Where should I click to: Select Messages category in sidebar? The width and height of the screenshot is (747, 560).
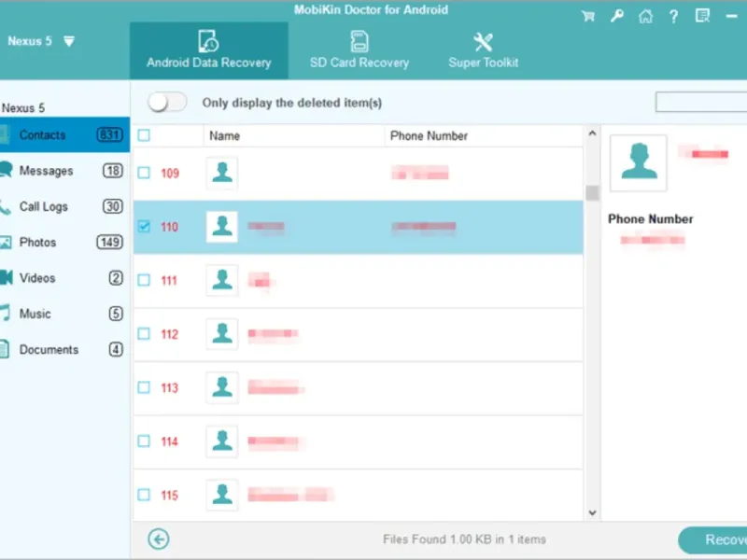[64, 171]
